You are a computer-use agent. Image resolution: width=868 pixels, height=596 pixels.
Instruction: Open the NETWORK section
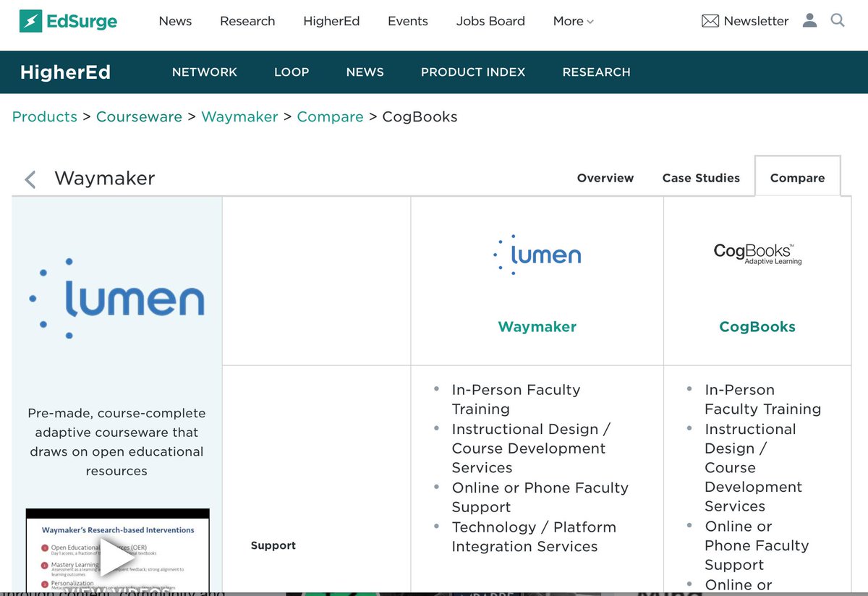point(205,72)
